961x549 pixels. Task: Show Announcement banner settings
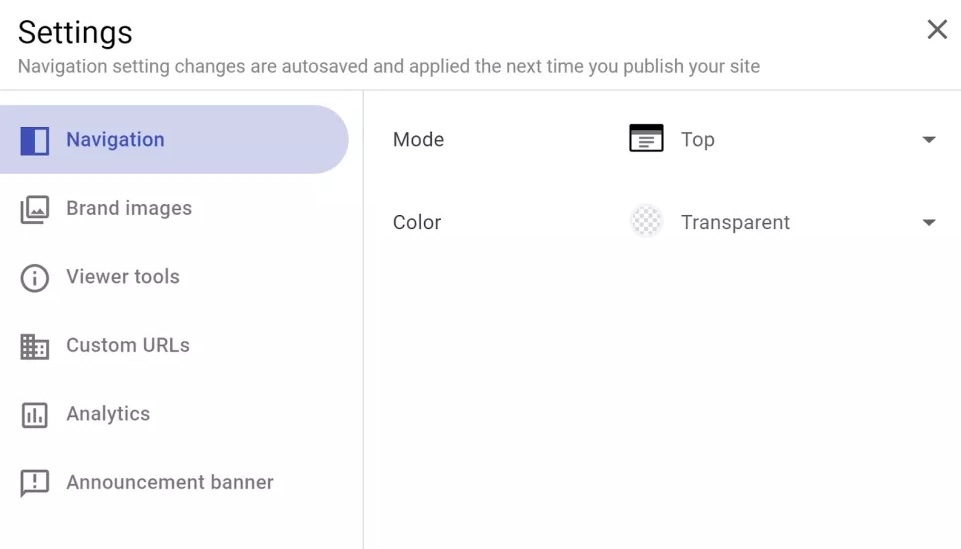pos(170,483)
